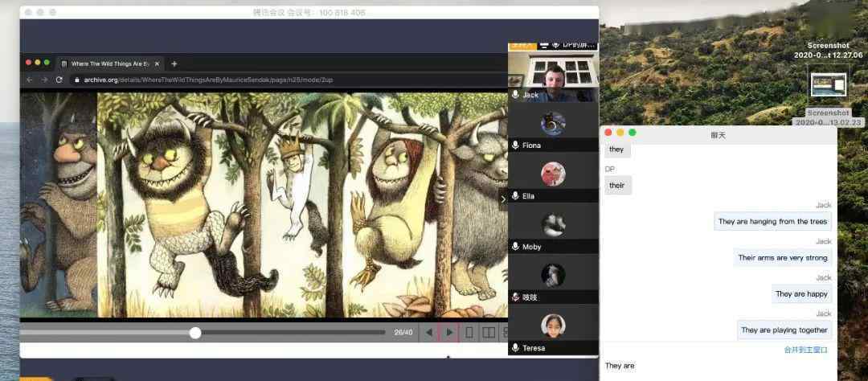868x381 pixels.
Task: Click the lock icon in address bar
Action: (77, 80)
